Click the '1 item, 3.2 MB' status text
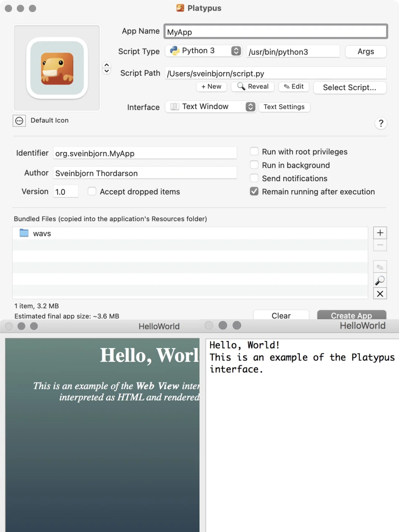This screenshot has height=532, width=399. [37, 306]
